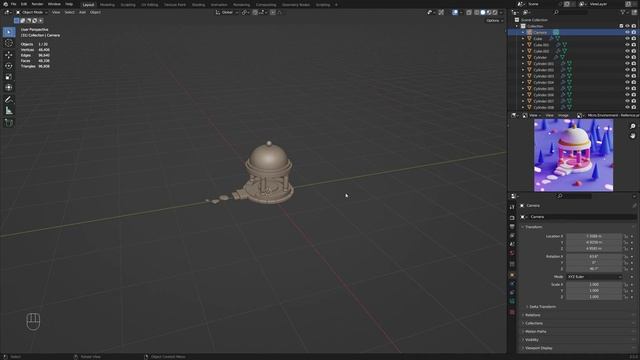Screen dimensions: 640x360
Task: Expand the Viewport Display panel
Action: [538, 348]
